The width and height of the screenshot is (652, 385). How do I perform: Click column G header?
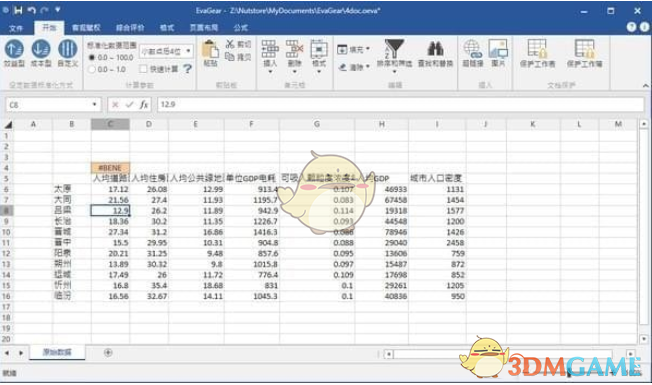pos(317,124)
